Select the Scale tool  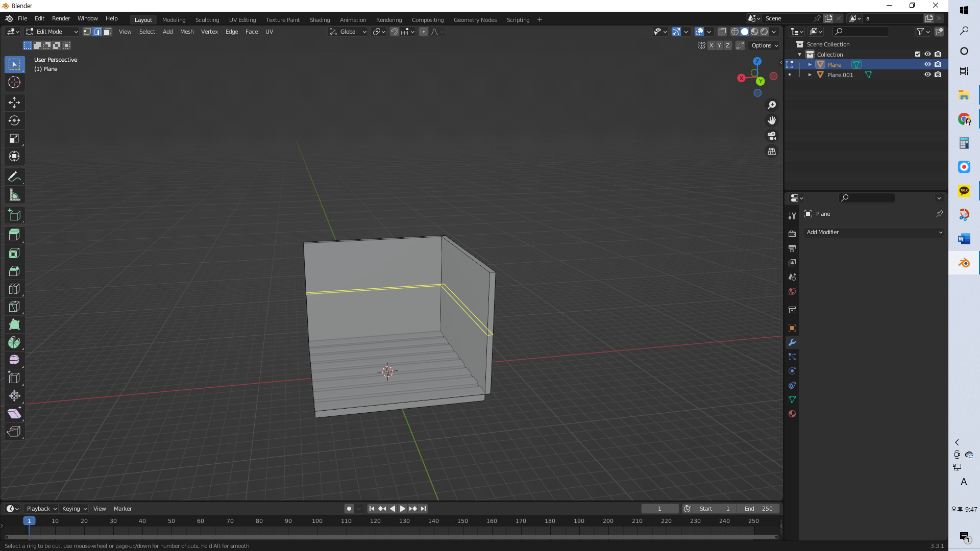click(14, 138)
